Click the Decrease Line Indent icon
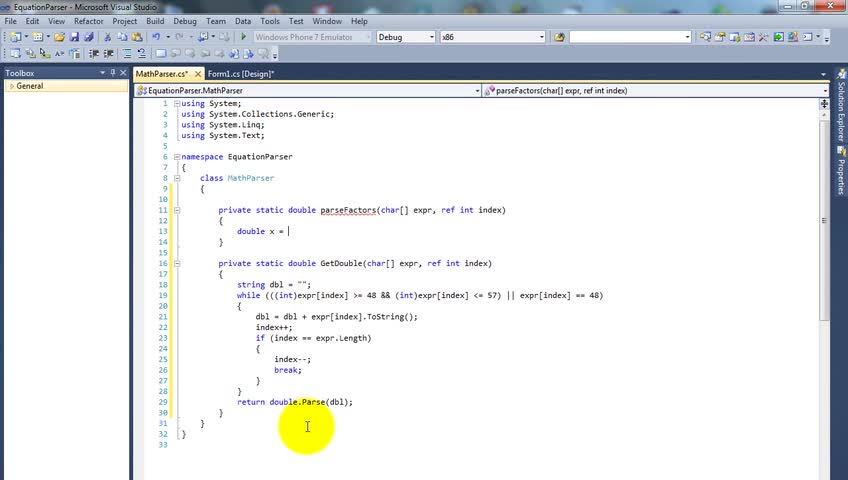Viewport: 848px width, 480px height. 94,54
